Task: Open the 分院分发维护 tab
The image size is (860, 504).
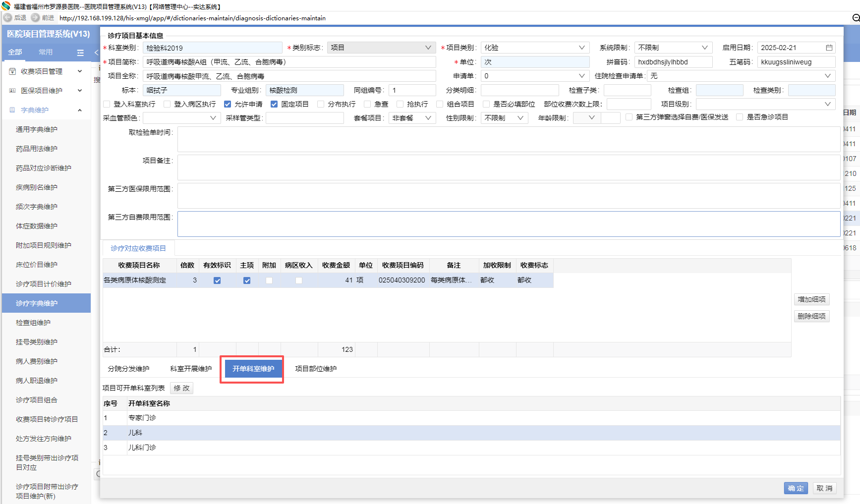Action: pos(128,369)
